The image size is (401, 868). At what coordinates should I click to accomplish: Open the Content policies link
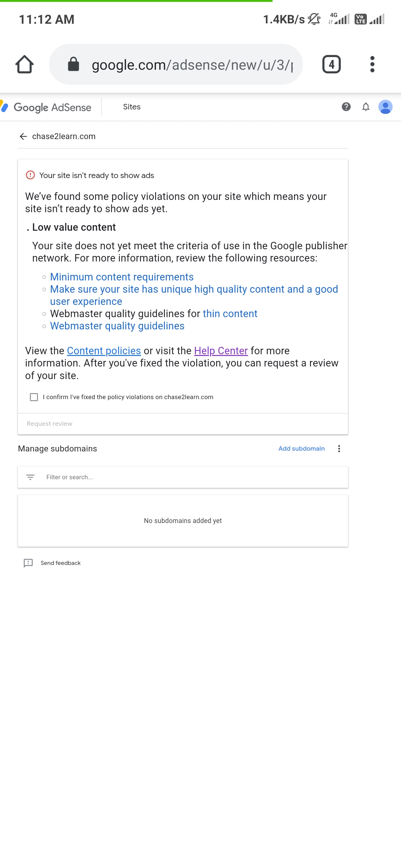point(104,351)
